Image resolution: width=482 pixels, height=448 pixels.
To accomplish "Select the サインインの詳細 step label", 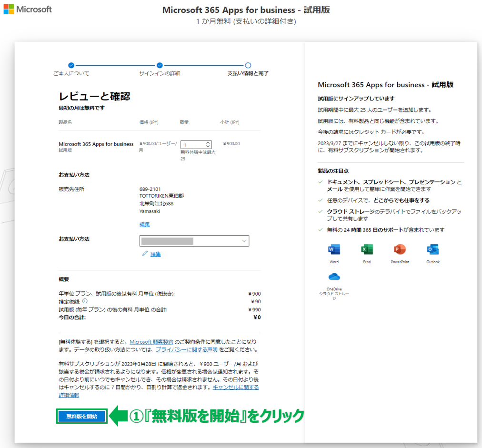I will (160, 73).
